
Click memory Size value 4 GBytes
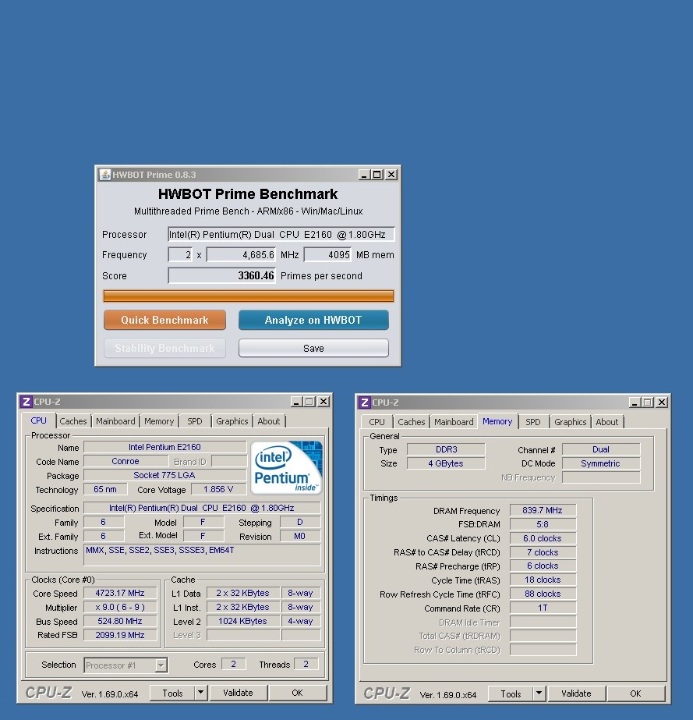coord(446,464)
